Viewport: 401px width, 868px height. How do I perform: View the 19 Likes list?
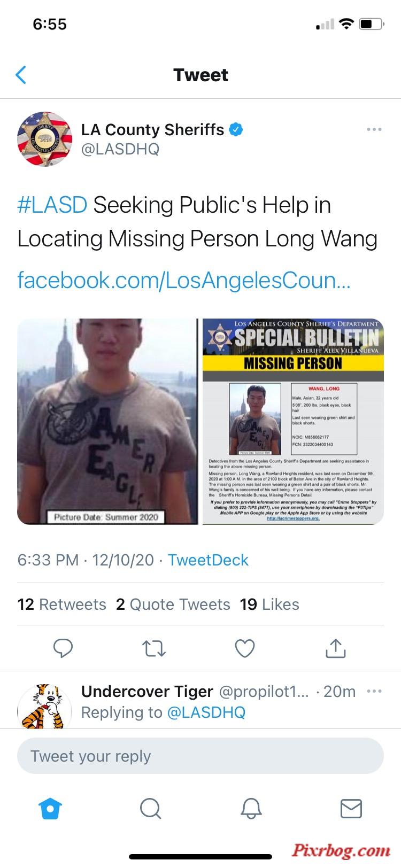point(269,604)
